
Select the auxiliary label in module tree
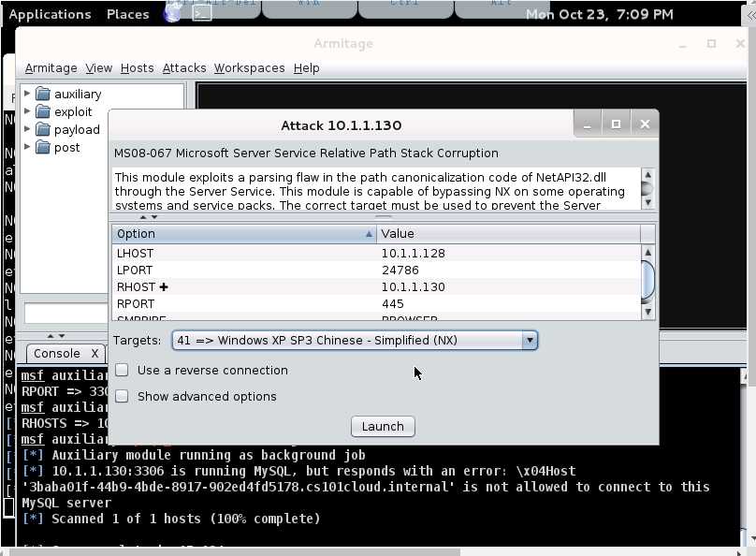(78, 94)
